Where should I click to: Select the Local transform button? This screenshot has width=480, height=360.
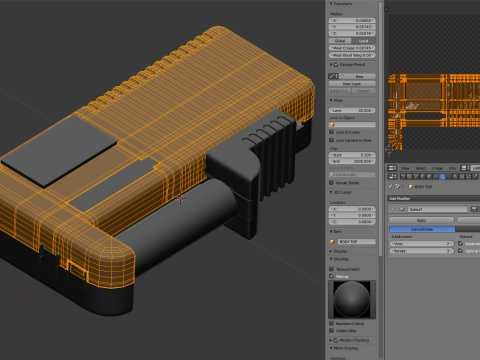click(x=364, y=41)
